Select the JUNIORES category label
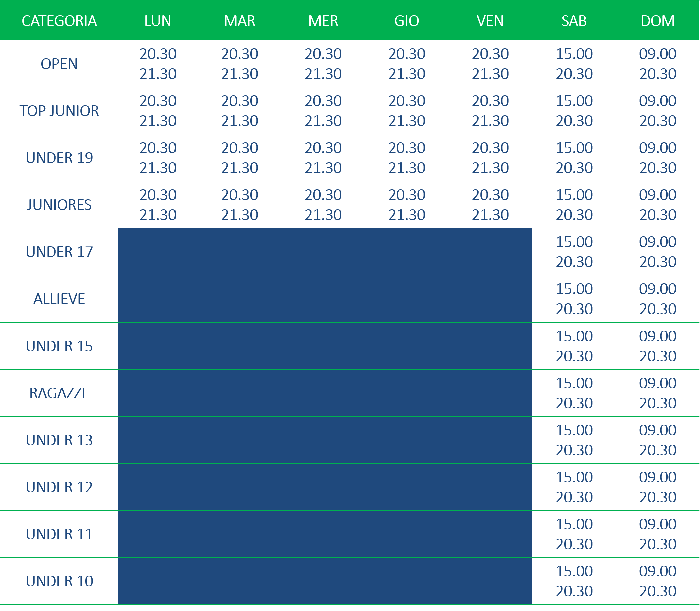This screenshot has width=700, height=611. click(59, 205)
